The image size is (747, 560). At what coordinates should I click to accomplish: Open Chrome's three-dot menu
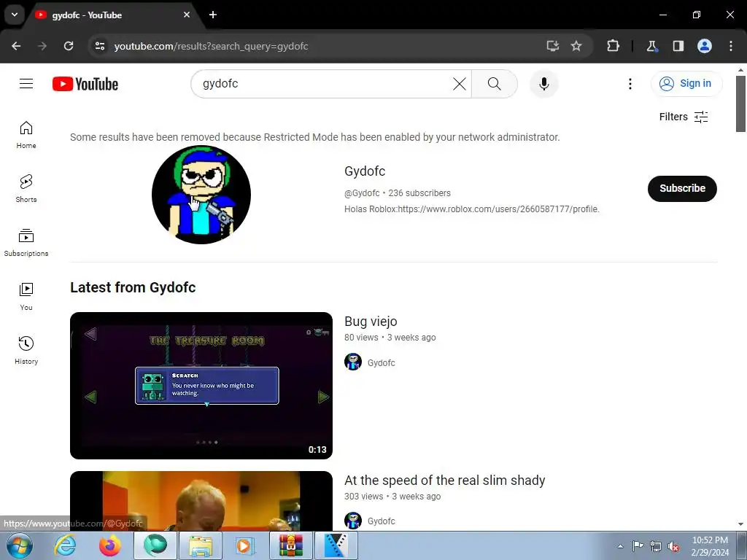tap(731, 46)
